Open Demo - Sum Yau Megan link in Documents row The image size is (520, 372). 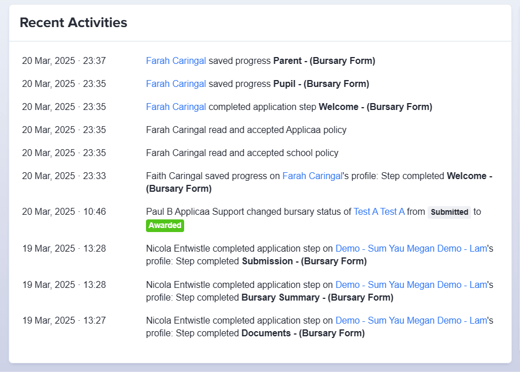[x=411, y=320]
